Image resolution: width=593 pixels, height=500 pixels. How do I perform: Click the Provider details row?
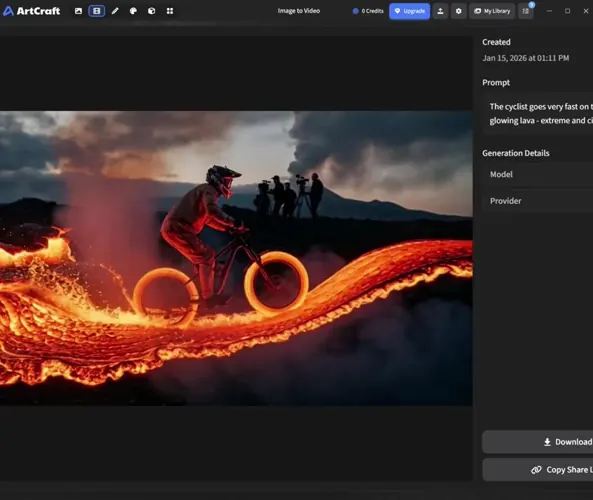(x=537, y=201)
